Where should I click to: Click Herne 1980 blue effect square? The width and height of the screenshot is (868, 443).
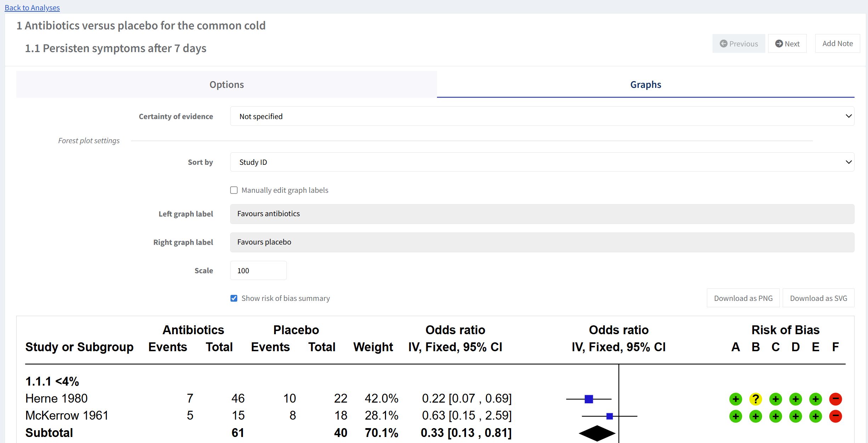[x=589, y=399]
